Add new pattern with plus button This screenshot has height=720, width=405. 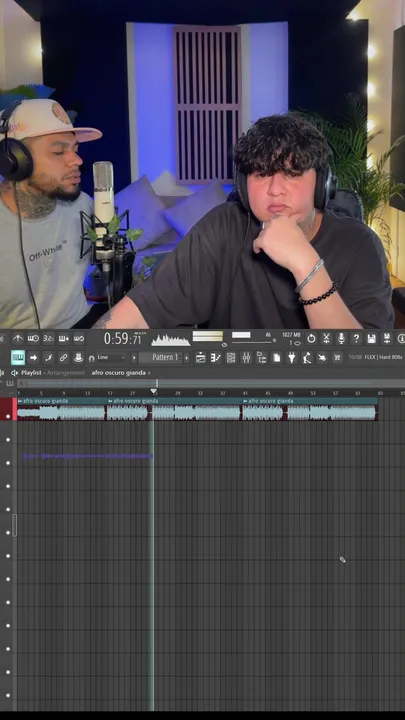coord(186,357)
